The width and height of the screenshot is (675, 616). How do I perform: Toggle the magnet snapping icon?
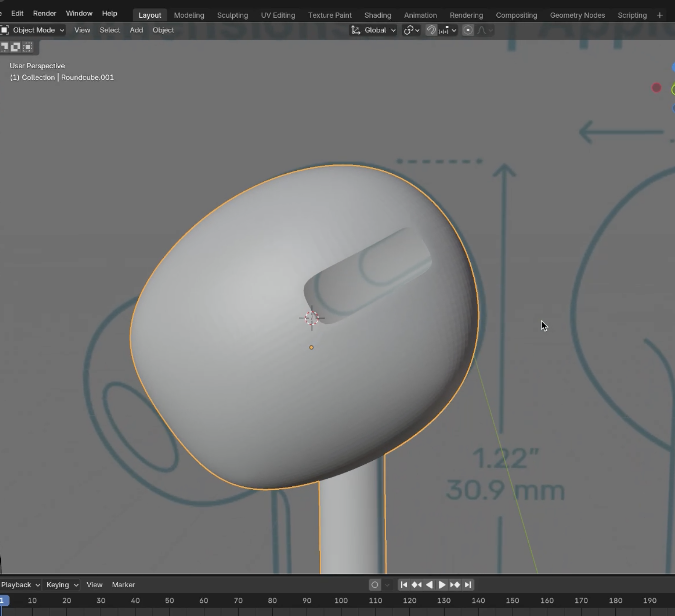pyautogui.click(x=431, y=31)
